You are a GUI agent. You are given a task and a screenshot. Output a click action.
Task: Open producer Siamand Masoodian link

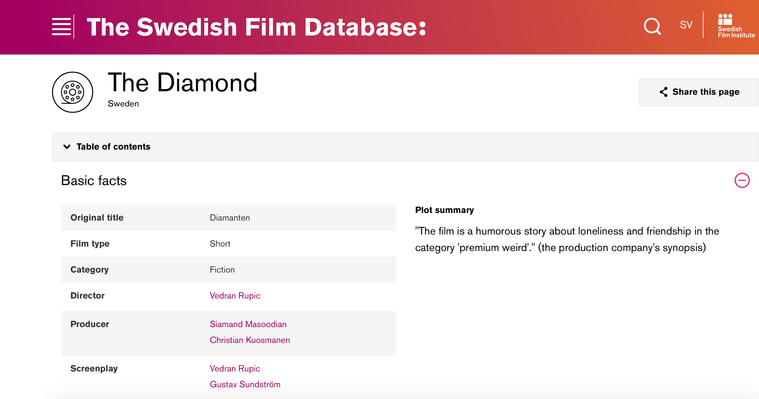coord(248,324)
